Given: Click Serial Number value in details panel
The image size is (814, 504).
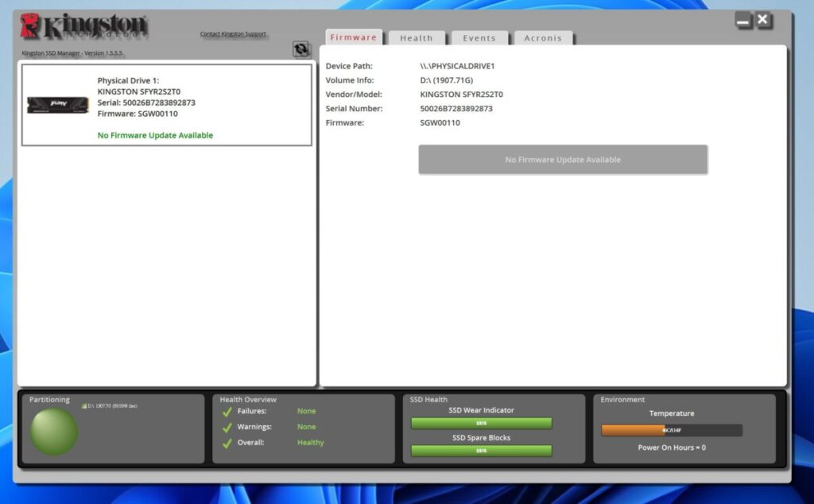Looking at the screenshot, I should pos(456,108).
